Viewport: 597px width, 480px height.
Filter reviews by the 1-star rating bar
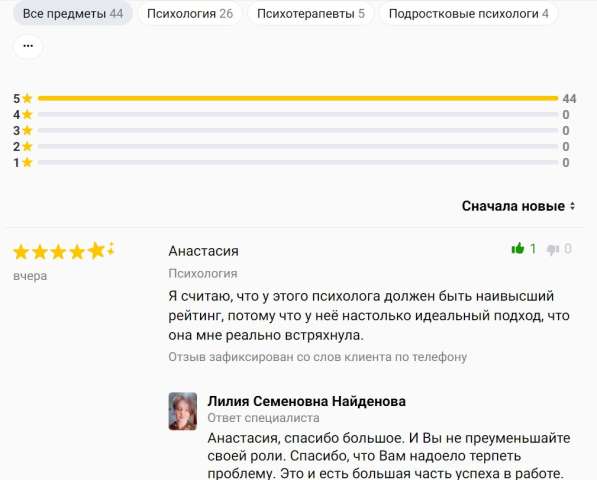(298, 163)
